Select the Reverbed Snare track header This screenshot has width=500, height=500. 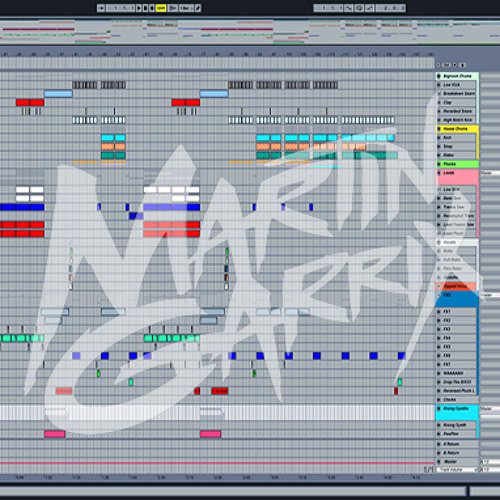click(x=456, y=111)
